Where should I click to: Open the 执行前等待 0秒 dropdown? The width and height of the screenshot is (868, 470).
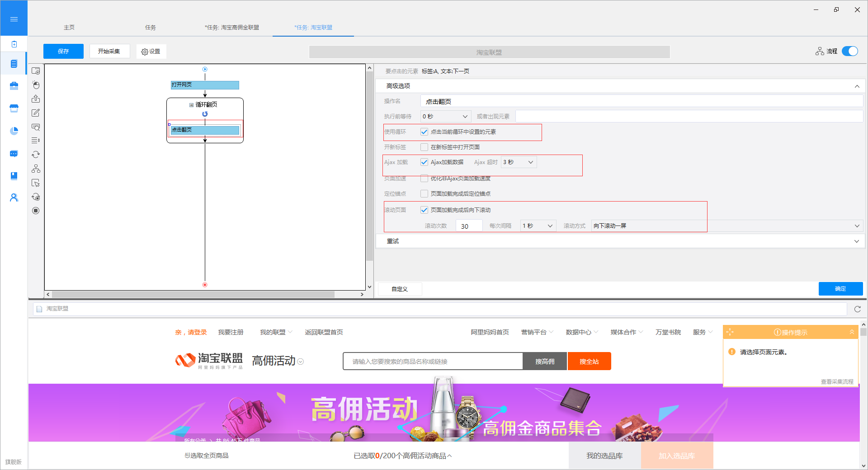(446, 117)
